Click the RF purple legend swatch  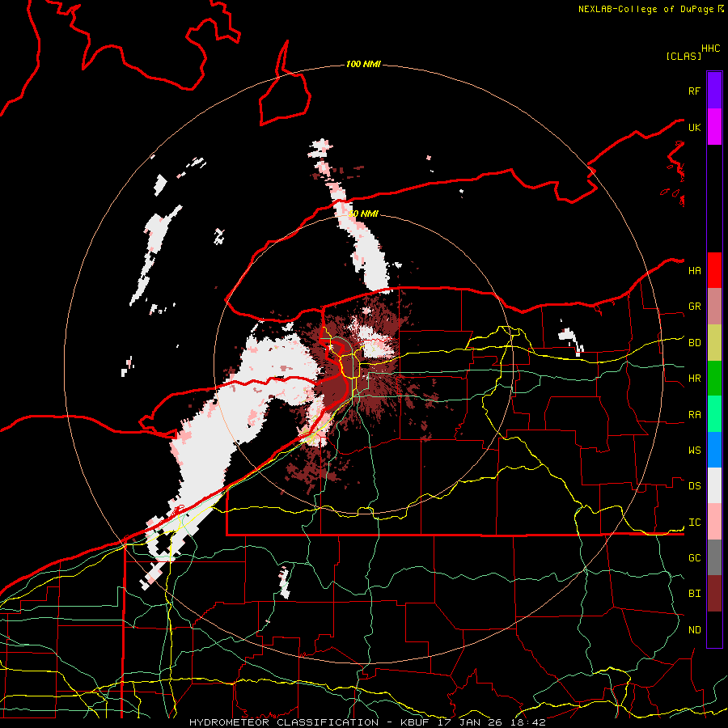pyautogui.click(x=714, y=91)
